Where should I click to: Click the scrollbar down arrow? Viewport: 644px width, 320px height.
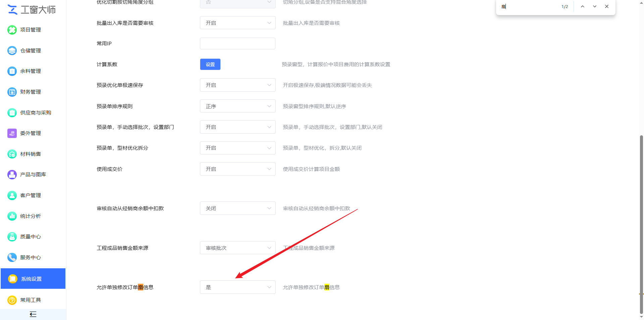point(641,317)
